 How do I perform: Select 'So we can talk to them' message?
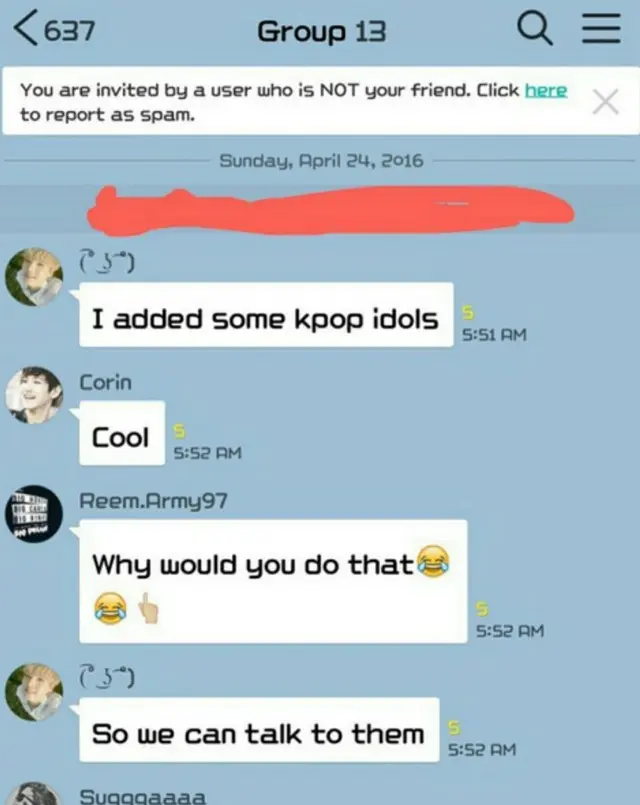pyautogui.click(x=259, y=730)
